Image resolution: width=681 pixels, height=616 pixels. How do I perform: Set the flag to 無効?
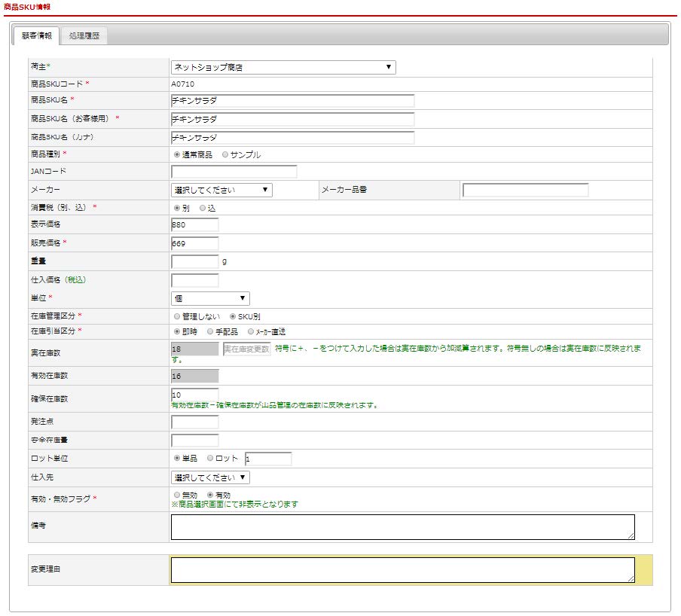pyautogui.click(x=177, y=496)
